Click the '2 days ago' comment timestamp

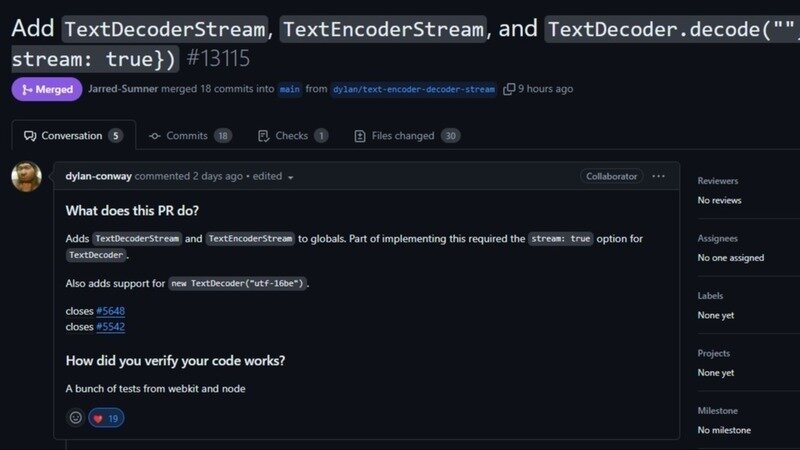217,176
